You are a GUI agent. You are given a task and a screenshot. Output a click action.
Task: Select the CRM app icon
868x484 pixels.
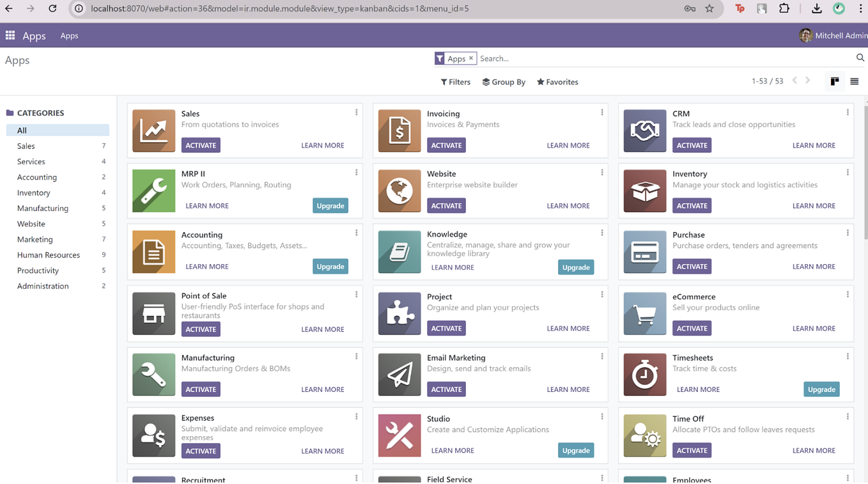pos(644,130)
